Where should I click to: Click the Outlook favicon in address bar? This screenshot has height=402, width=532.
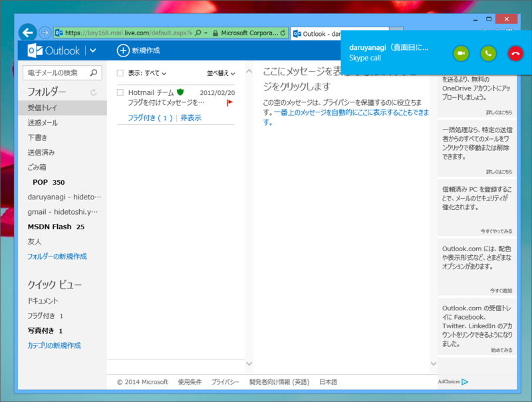[x=59, y=33]
